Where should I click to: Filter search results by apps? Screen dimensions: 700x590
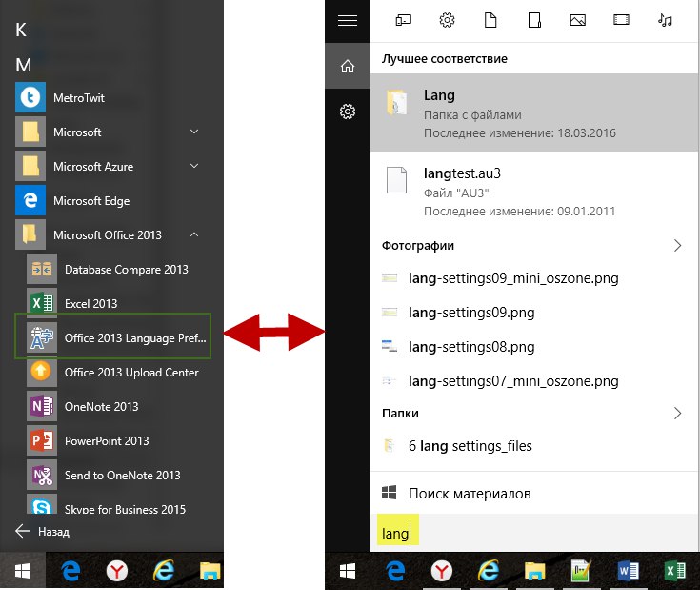(403, 20)
